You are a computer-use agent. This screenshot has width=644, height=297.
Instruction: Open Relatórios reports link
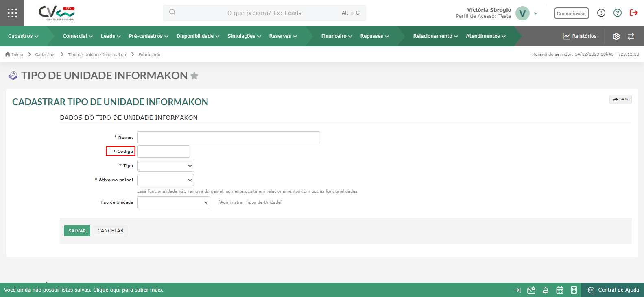pyautogui.click(x=580, y=36)
